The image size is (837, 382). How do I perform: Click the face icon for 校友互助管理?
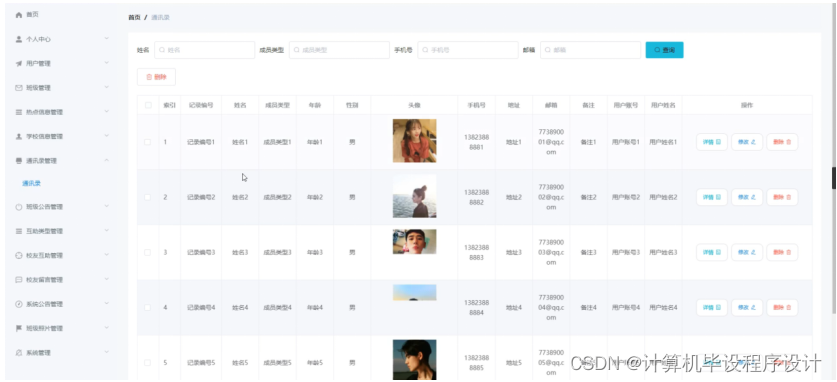coord(19,256)
